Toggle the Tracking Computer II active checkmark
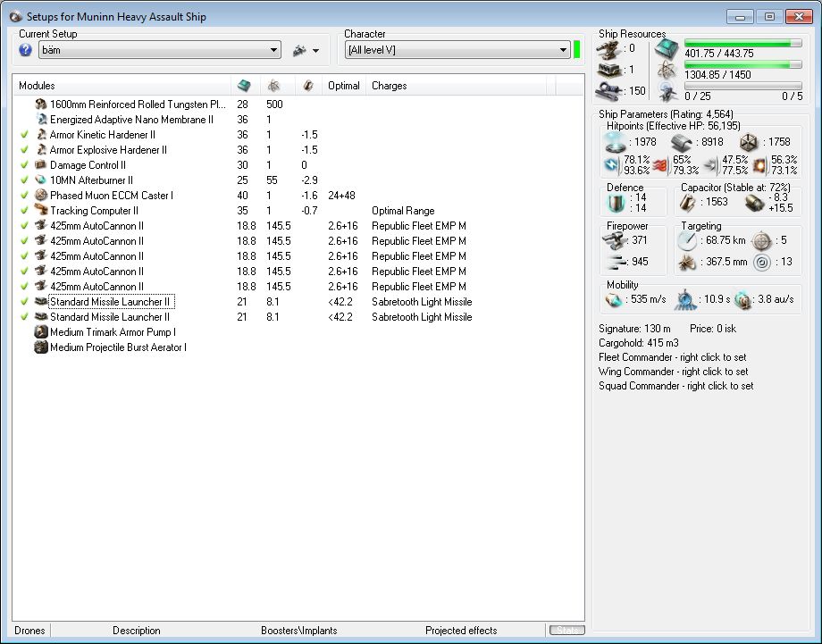Screen dimensions: 822x644 pyautogui.click(x=24, y=211)
